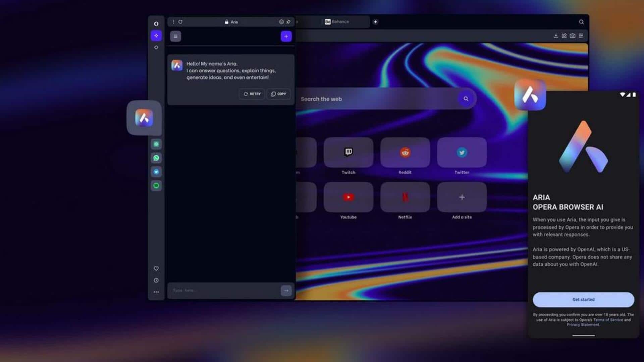Open the three-dot sidebar settings menu
This screenshot has width=644, height=362.
pos(156,292)
